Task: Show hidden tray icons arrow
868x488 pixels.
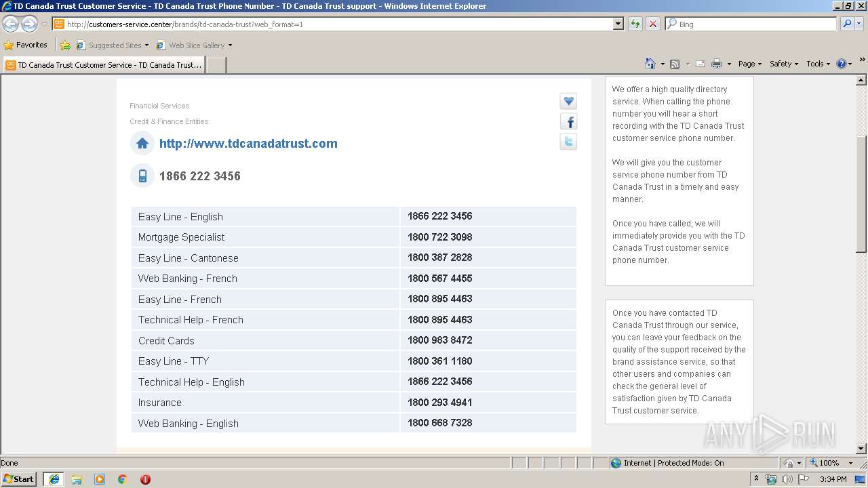Action: tap(756, 479)
